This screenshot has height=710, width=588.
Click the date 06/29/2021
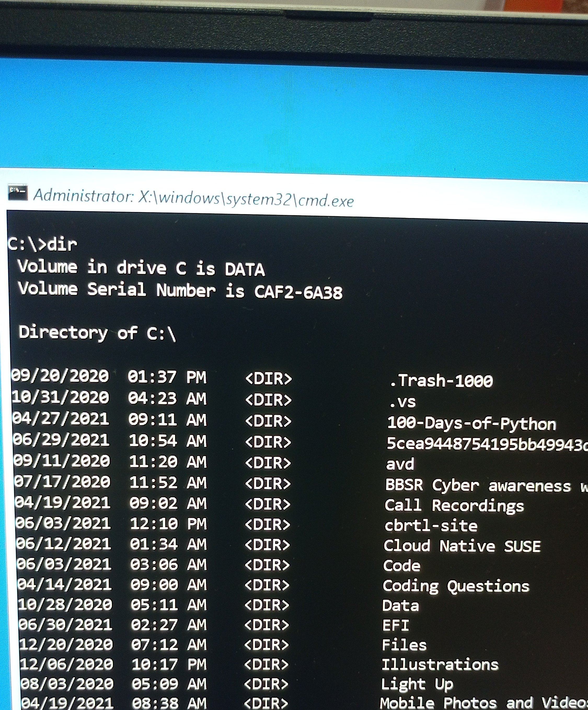61,440
